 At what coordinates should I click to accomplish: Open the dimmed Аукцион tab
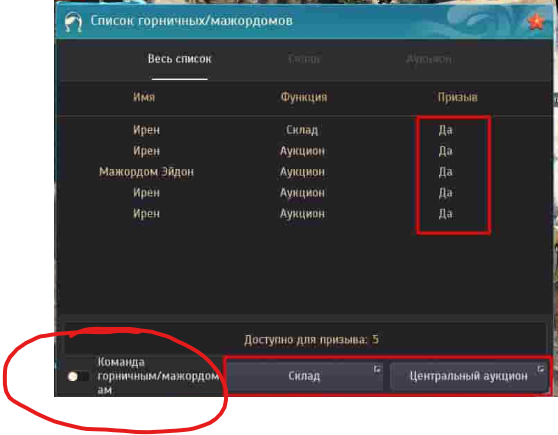click(x=429, y=59)
